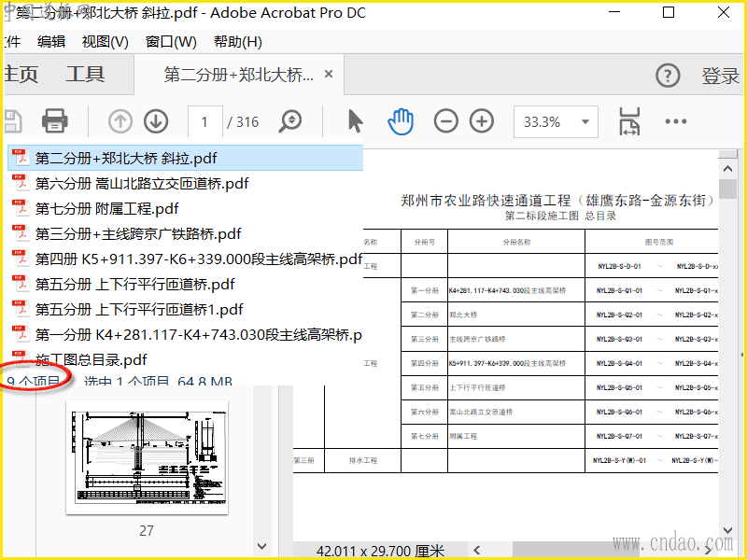The image size is (747, 560).
Task: Close the 第二分册+郑北大桥 document tab
Action: tap(329, 75)
